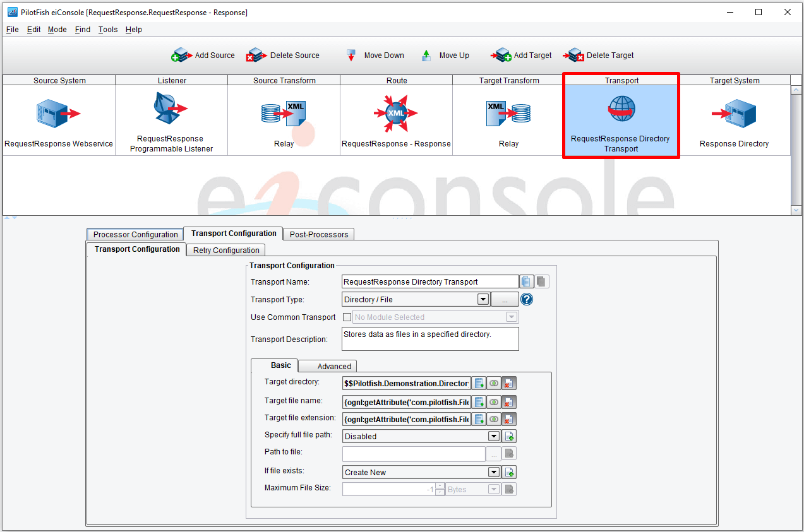Switch to the Retry Configuration tab
The width and height of the screenshot is (804, 532).
coord(226,251)
